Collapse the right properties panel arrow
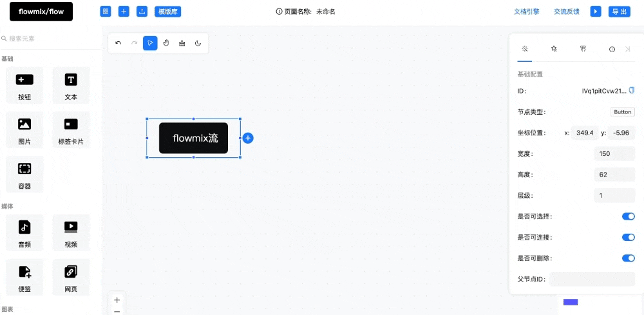Screen dimensions: 644x315 click(x=627, y=49)
